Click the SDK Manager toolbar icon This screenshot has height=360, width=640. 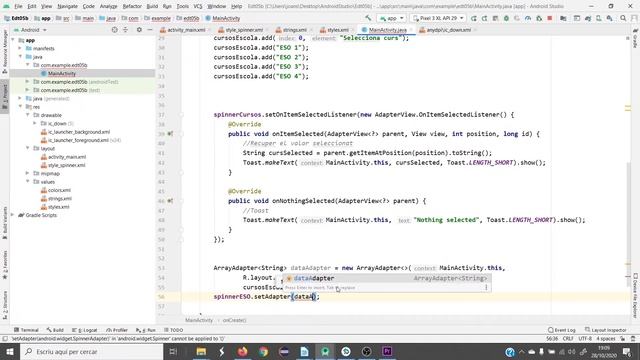tap(609, 18)
